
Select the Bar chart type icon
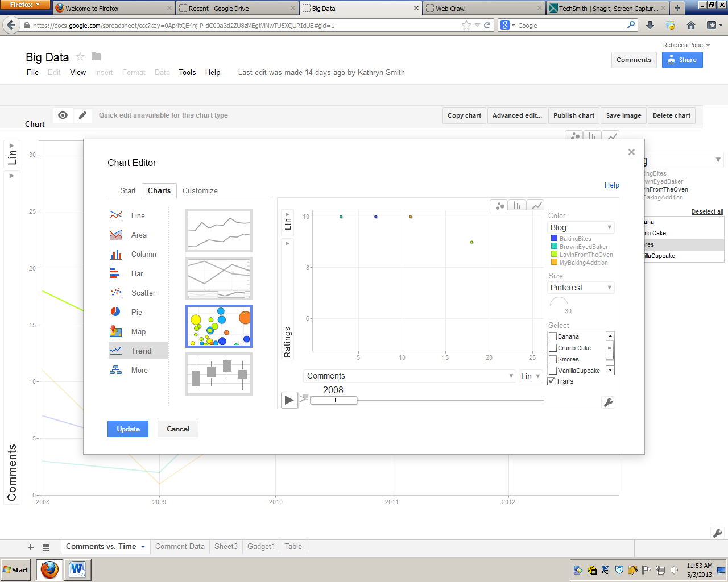pyautogui.click(x=115, y=273)
